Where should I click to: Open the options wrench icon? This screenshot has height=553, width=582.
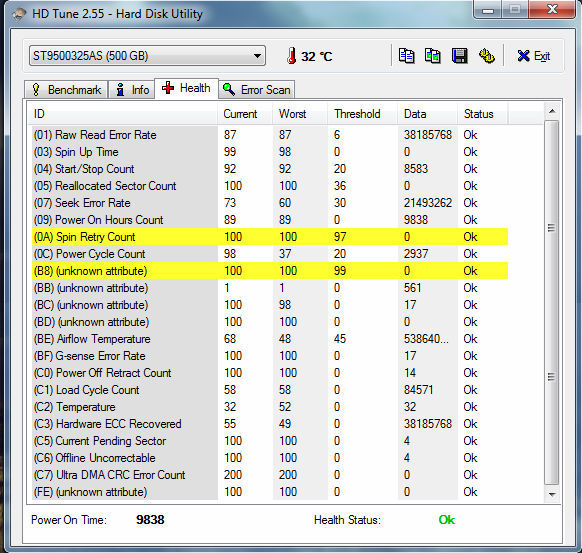(x=486, y=56)
